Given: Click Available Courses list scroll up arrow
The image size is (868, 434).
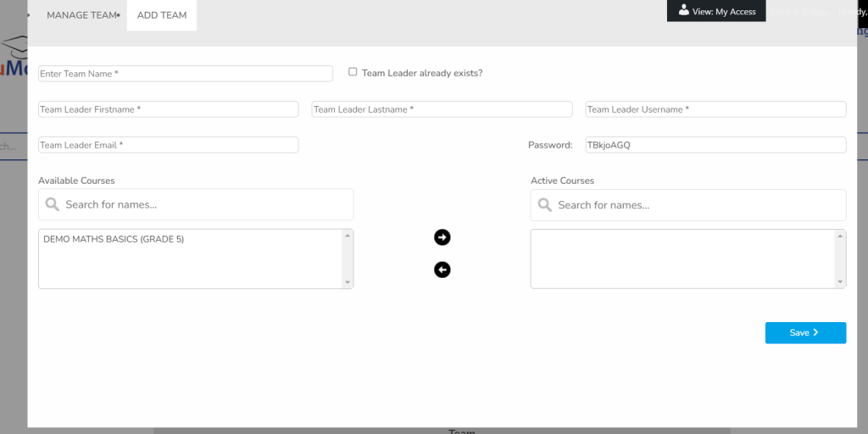Looking at the screenshot, I should [x=348, y=236].
